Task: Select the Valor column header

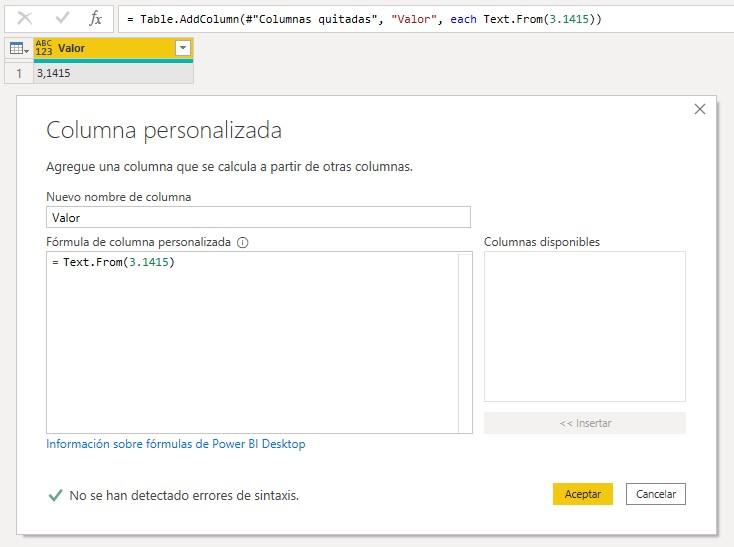Action: pyautogui.click(x=113, y=48)
